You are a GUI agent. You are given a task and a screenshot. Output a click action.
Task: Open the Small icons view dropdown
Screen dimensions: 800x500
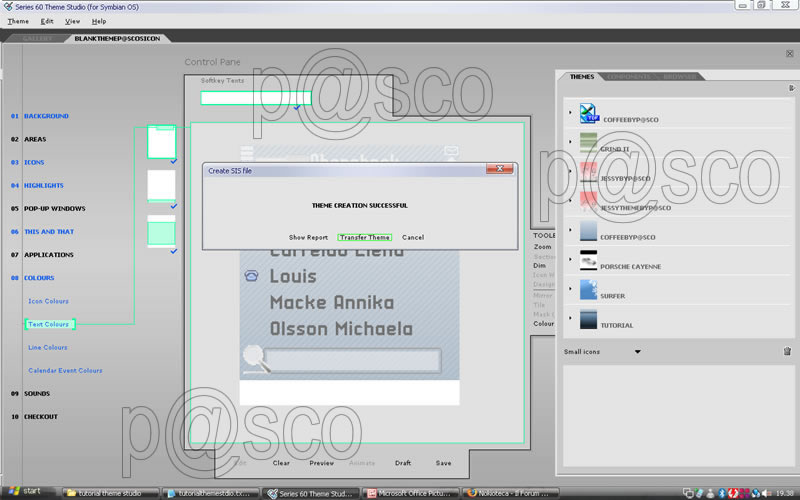(637, 352)
